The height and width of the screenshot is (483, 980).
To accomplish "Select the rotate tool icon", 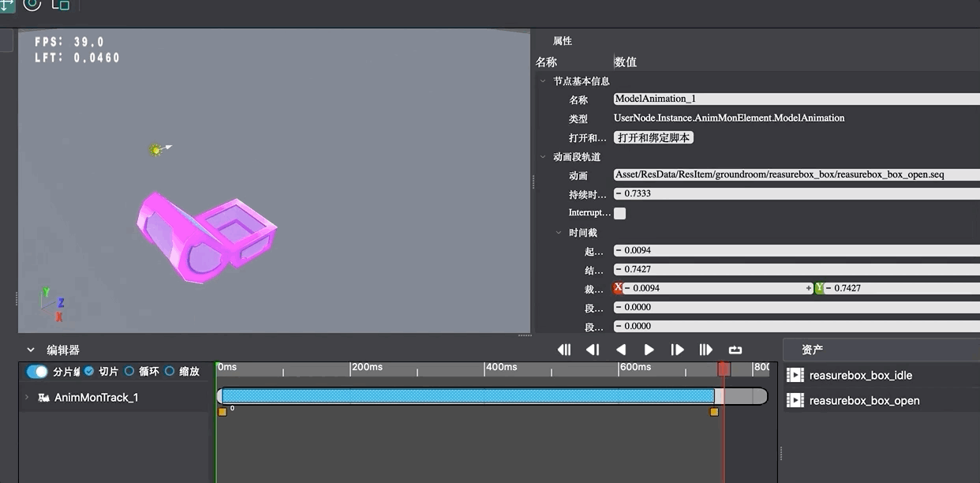I will tap(32, 4).
